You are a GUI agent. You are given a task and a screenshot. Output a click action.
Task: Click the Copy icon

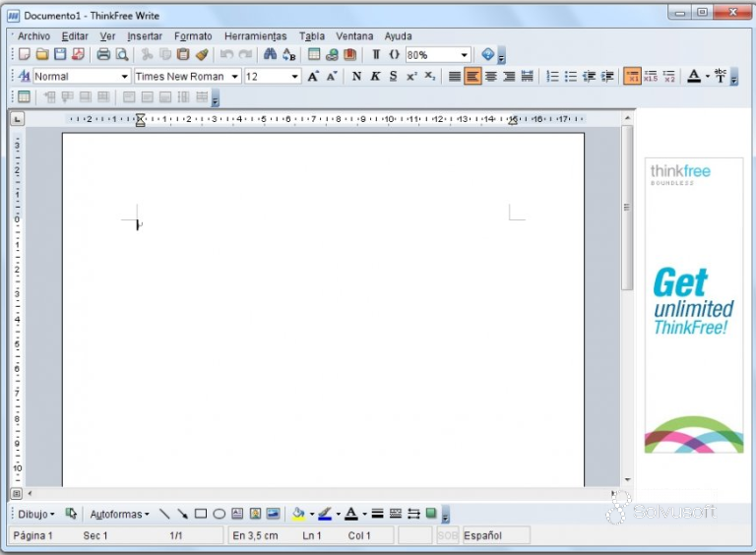165,54
